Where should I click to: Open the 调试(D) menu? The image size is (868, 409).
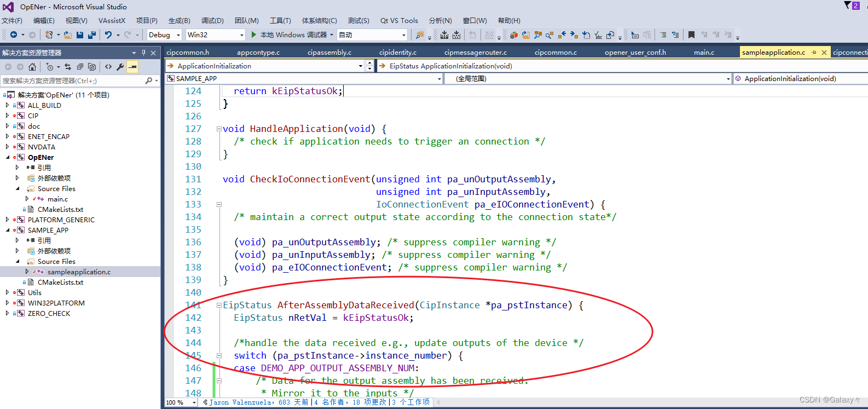(x=212, y=20)
